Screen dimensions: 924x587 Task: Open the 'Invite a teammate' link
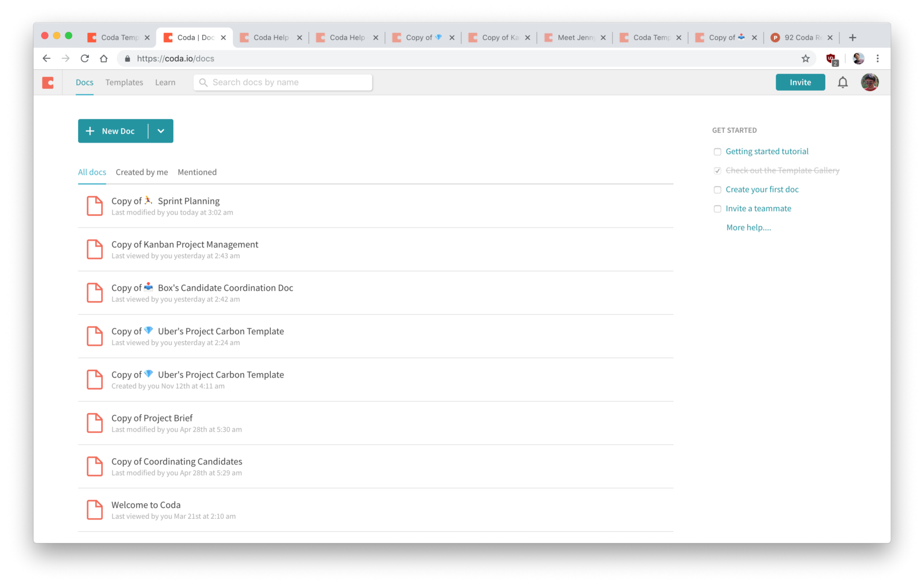(x=758, y=208)
